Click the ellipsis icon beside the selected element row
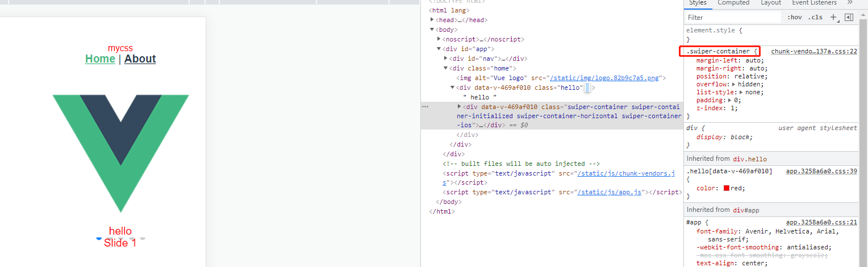The width and height of the screenshot is (868, 267). pyautogui.click(x=425, y=106)
